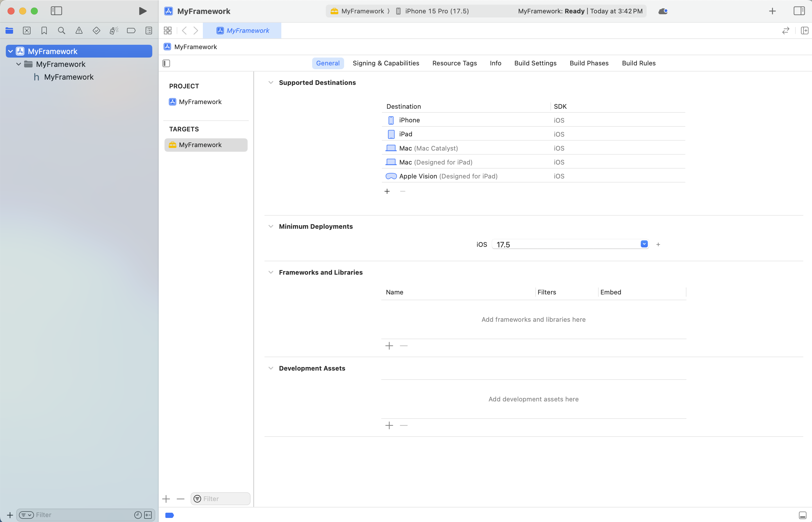
Task: Open the Breakpoint navigator icon
Action: pos(131,31)
